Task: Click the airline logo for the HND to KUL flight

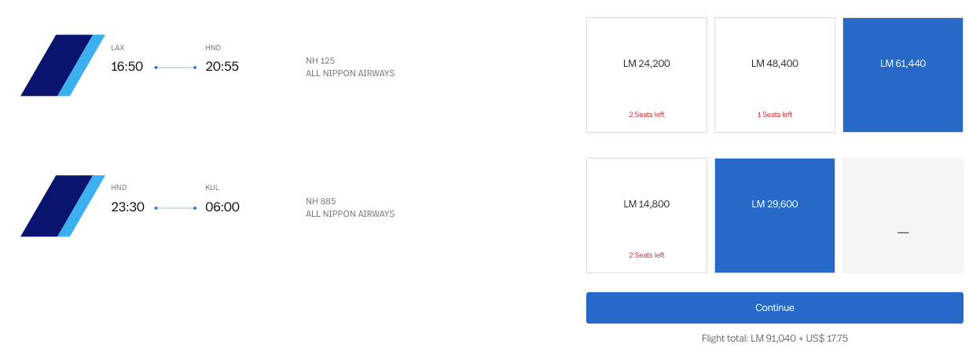Action: tap(63, 206)
